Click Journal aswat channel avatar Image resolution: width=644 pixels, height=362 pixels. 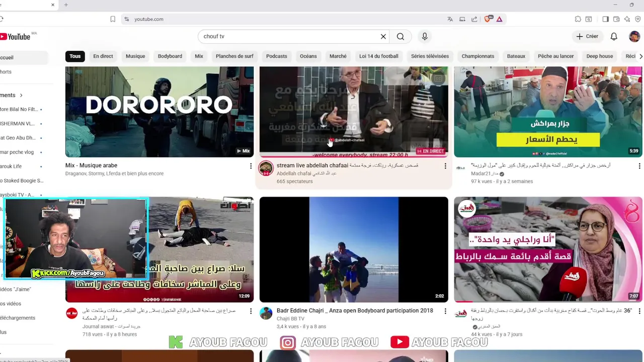71,313
